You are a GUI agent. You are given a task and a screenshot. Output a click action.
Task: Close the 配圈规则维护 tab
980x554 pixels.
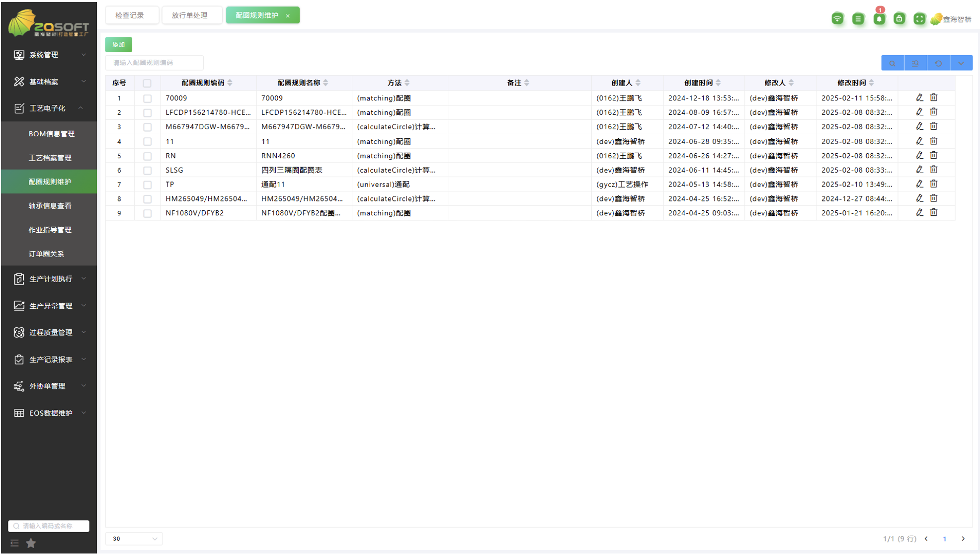point(288,16)
